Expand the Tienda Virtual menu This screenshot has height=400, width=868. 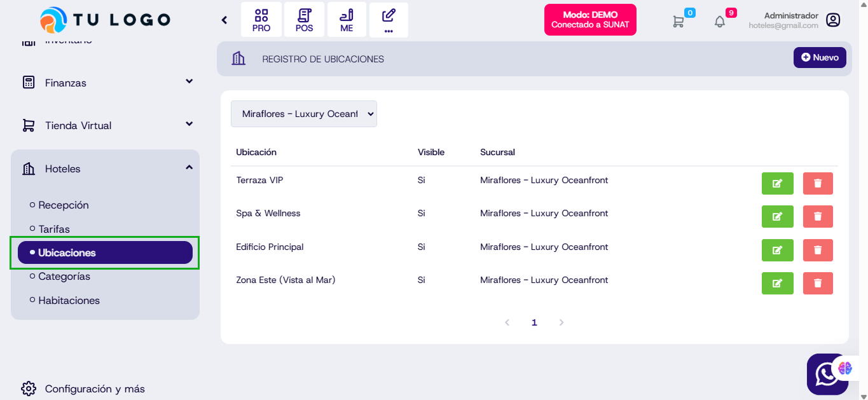105,125
